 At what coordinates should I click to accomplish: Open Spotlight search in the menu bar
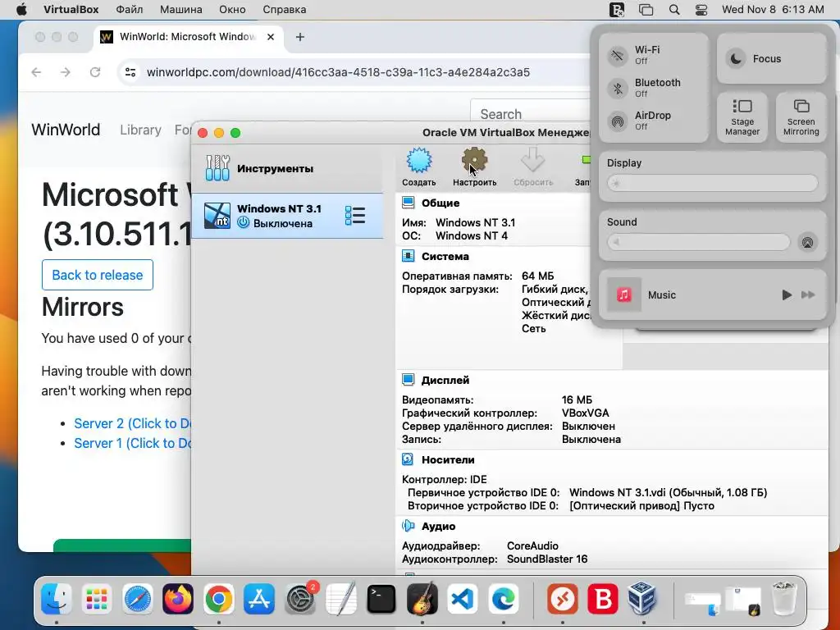(x=674, y=10)
